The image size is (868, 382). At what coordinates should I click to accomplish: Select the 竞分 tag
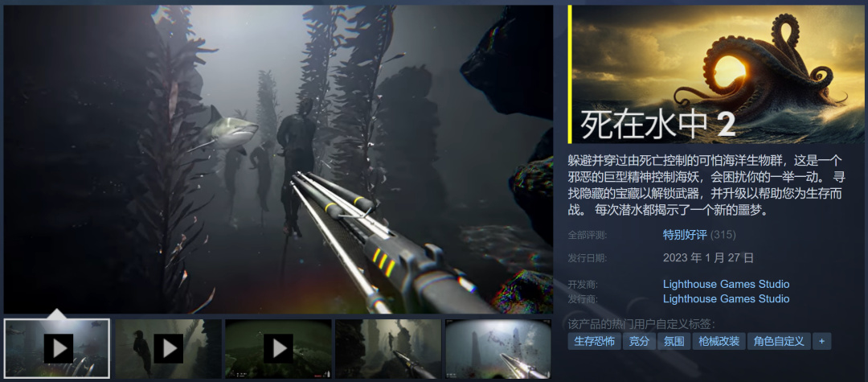pos(639,341)
